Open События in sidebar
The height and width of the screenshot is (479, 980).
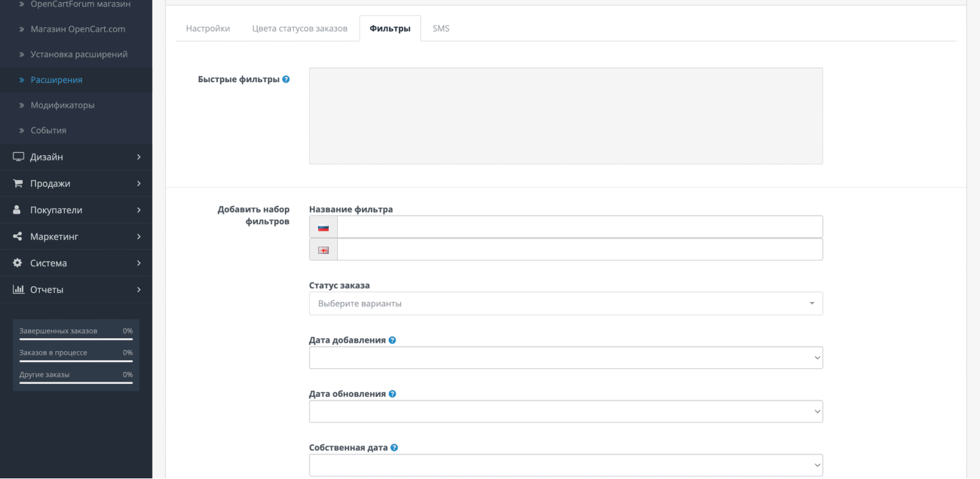48,130
